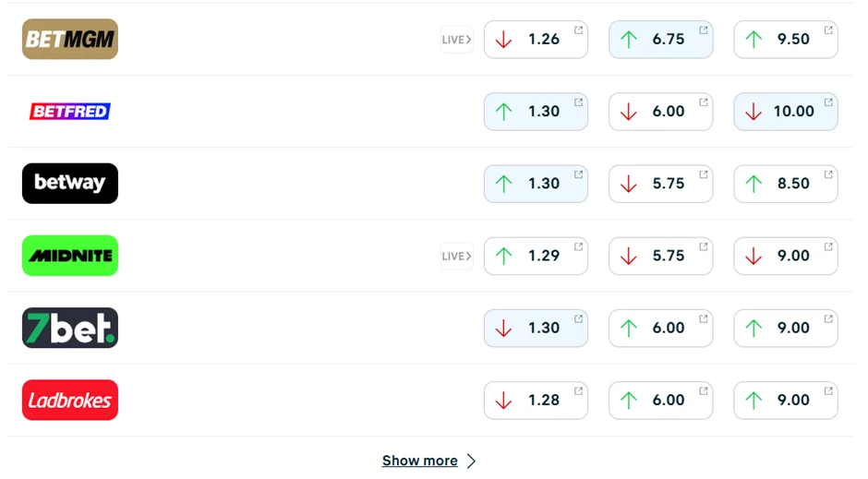Expand the list with Show more
The height and width of the screenshot is (479, 868).
click(x=420, y=461)
